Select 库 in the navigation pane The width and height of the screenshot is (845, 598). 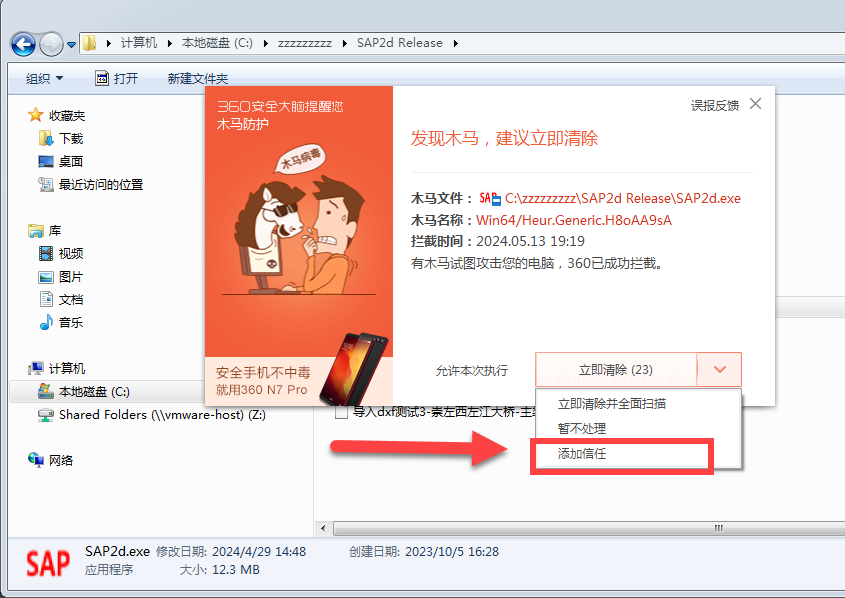pyautogui.click(x=55, y=231)
